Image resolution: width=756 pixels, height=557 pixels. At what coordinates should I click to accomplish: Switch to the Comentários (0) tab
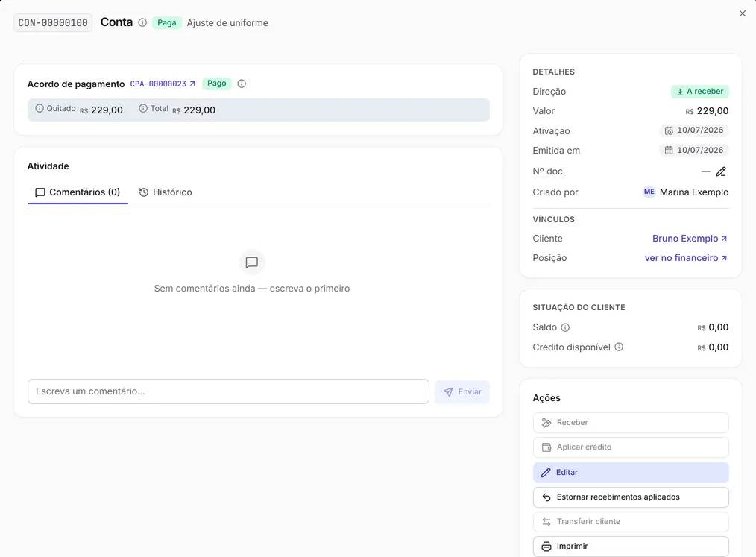[78, 192]
